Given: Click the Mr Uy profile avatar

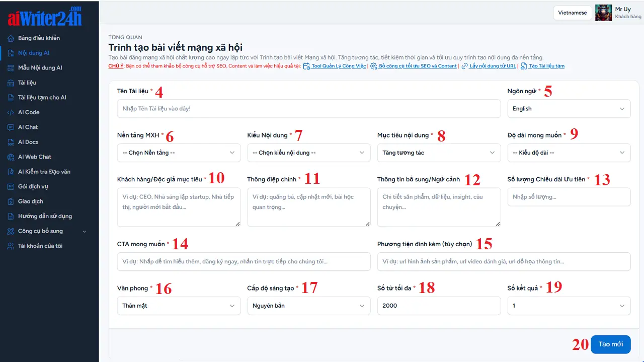Looking at the screenshot, I should (603, 13).
